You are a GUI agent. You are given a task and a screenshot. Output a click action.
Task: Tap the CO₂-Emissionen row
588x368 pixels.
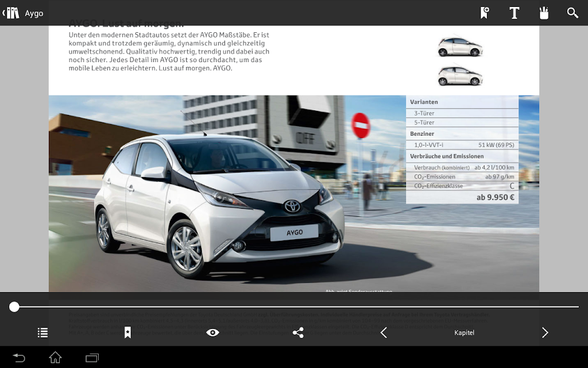pyautogui.click(x=462, y=177)
